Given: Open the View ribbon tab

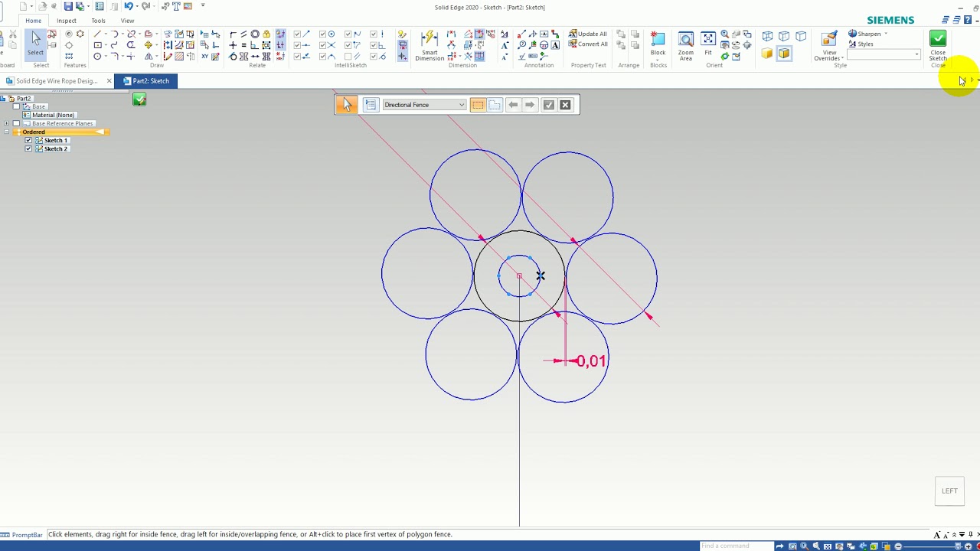Looking at the screenshot, I should tap(127, 21).
